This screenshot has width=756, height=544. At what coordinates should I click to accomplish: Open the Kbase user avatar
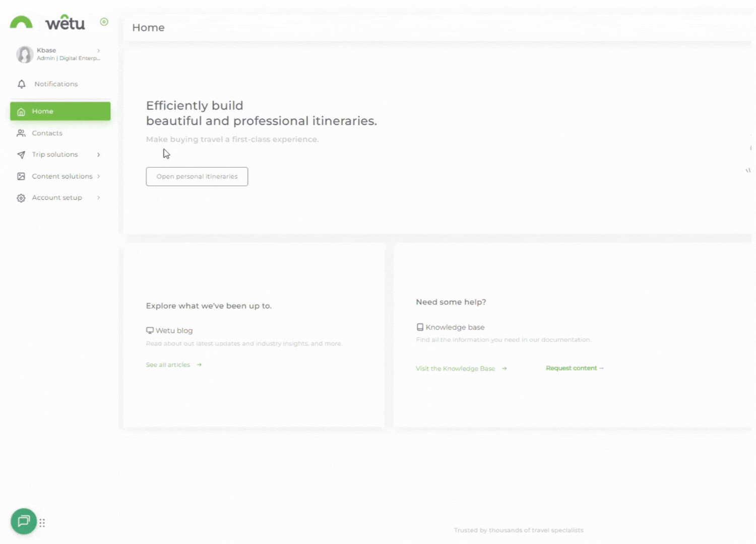coord(25,54)
